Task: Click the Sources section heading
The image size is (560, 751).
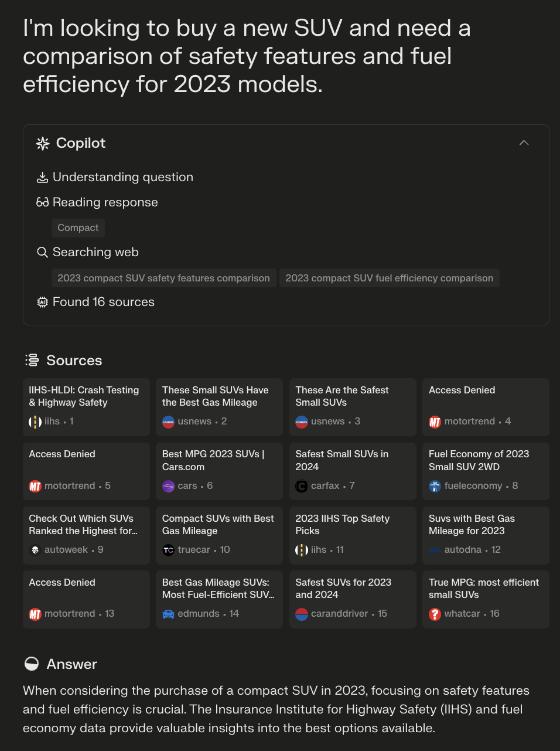Action: 74,361
